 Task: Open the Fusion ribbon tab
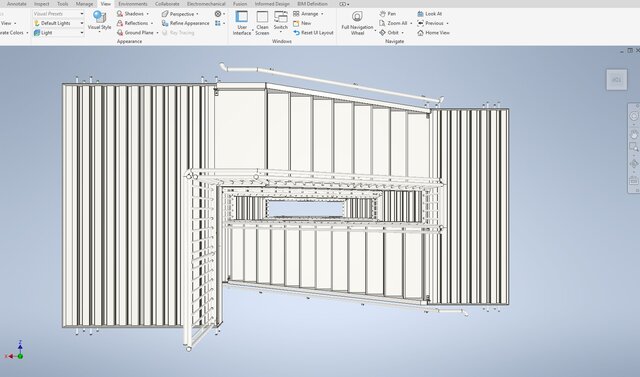(x=240, y=4)
